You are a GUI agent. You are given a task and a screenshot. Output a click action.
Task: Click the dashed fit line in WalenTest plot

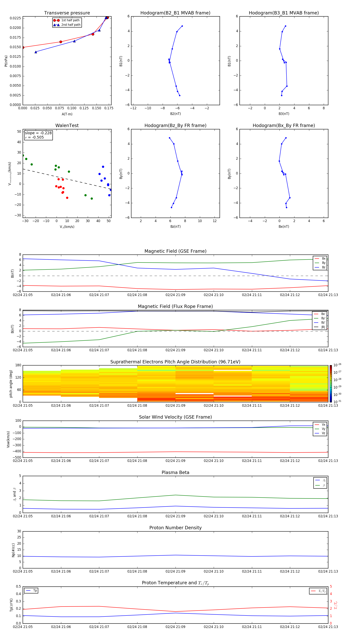tap(67, 179)
